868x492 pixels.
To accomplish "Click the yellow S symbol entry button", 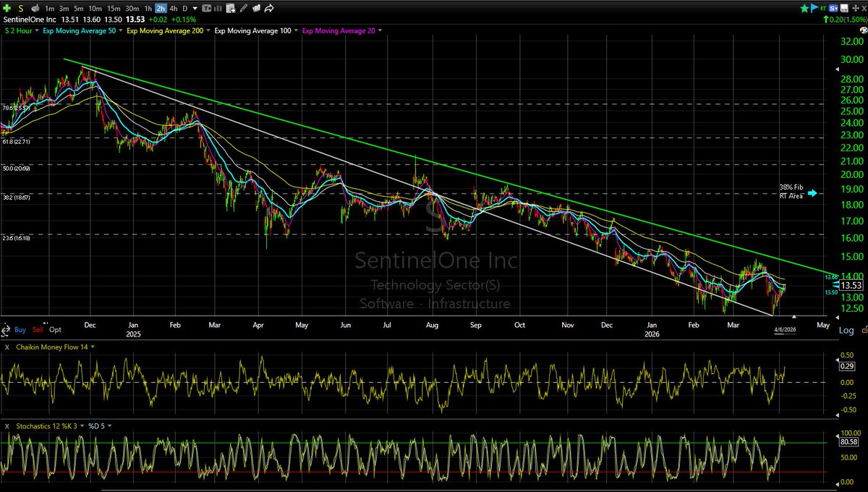I will click(21, 9).
